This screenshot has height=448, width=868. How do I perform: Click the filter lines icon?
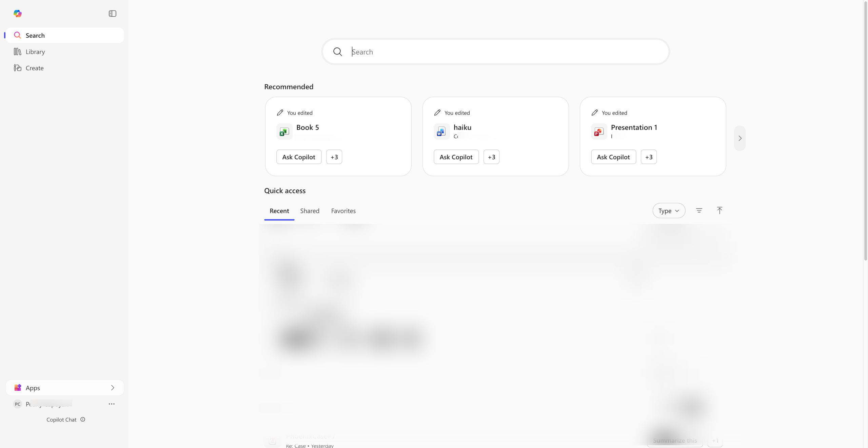699,211
